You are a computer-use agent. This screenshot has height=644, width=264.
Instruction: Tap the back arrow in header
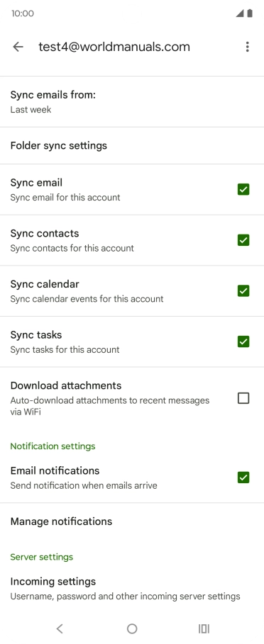(18, 47)
